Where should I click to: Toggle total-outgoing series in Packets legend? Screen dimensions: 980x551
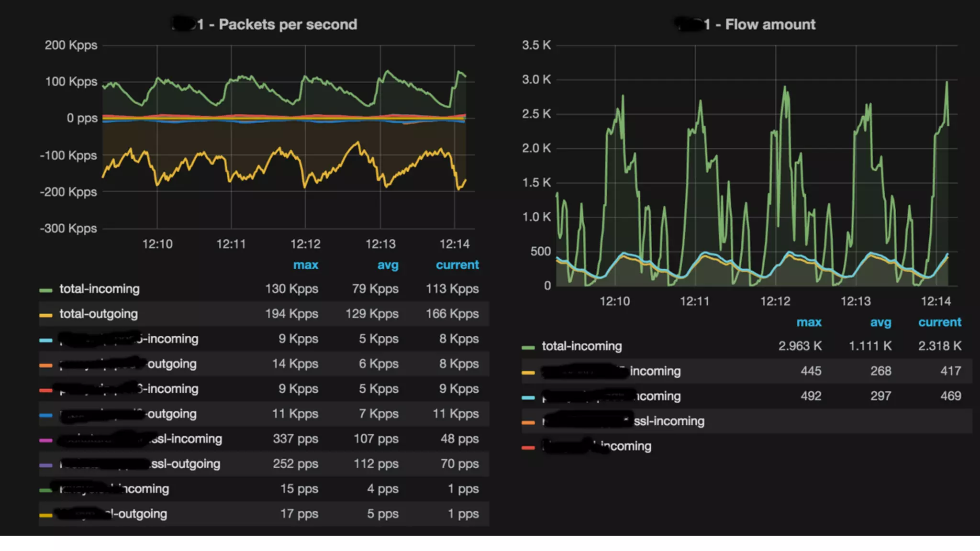click(x=99, y=314)
